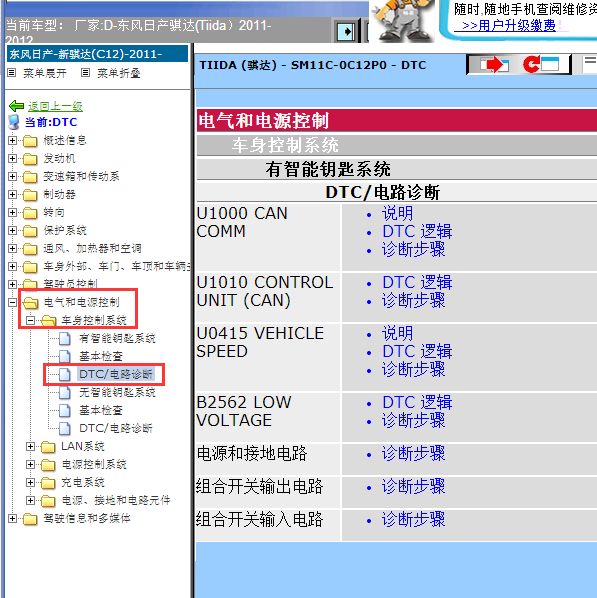Open 说明 link for U1000 CAN COMM
This screenshot has height=598, width=597.
[397, 214]
